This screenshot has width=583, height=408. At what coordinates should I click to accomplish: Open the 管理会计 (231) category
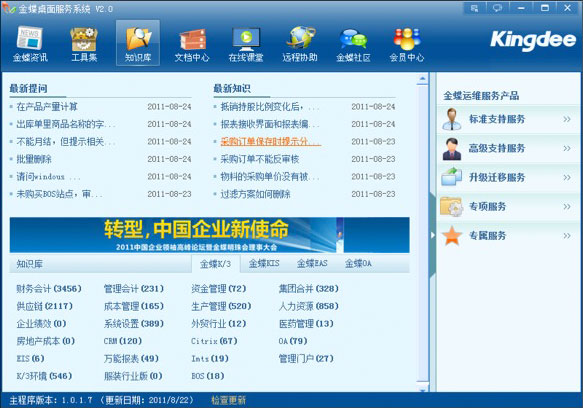133,289
